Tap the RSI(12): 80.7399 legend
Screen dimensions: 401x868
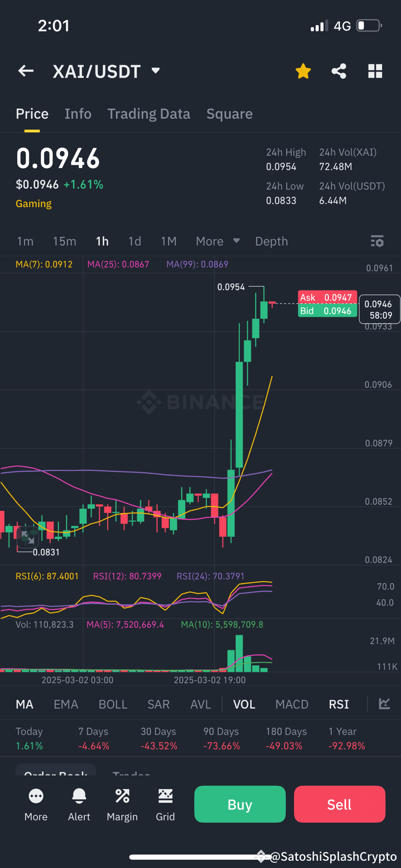click(x=127, y=576)
